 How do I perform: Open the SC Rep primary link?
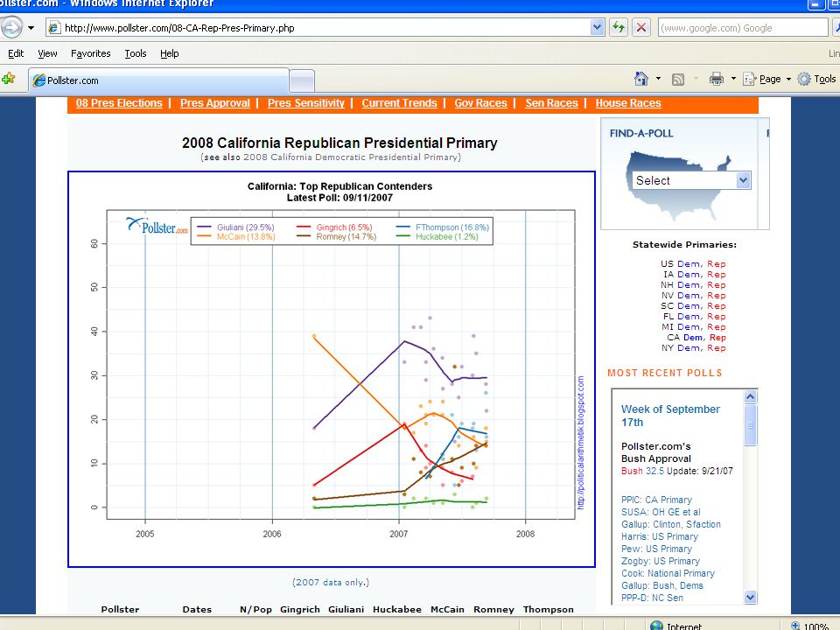tap(717, 306)
